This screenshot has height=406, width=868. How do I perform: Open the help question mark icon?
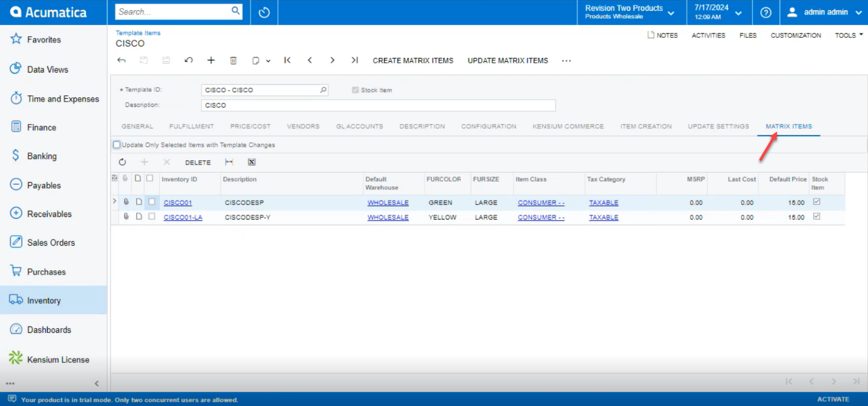click(765, 12)
